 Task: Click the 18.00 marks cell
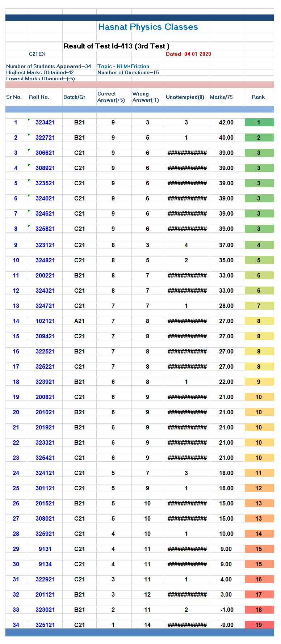(226, 473)
